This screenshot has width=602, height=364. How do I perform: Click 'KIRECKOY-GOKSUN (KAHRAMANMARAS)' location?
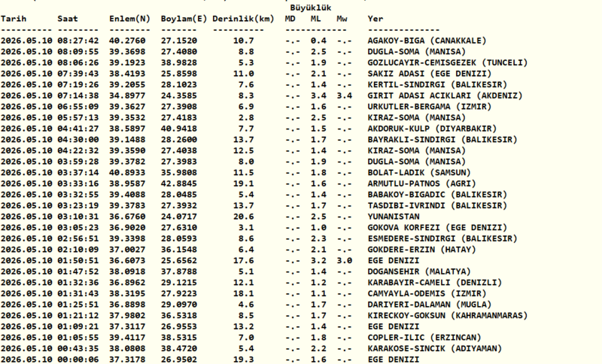[x=448, y=316]
